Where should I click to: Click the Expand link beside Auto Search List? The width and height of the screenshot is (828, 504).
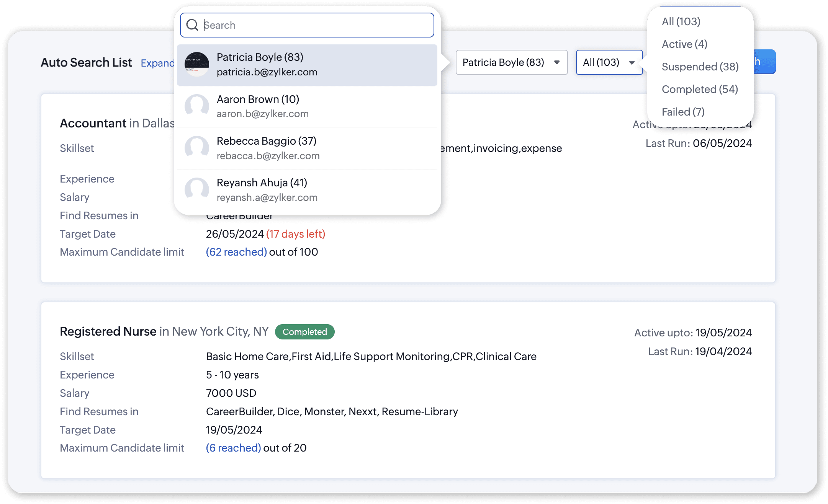(x=157, y=63)
